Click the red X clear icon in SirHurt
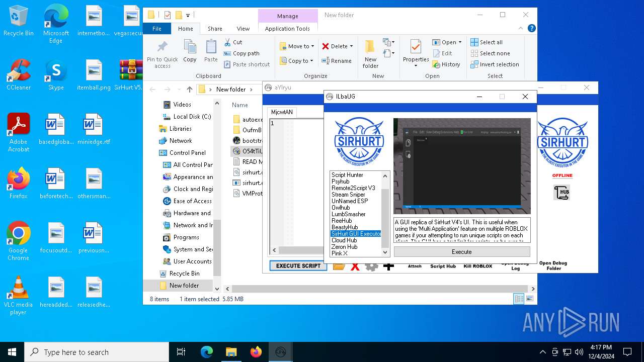This screenshot has width=644, height=362. click(355, 266)
